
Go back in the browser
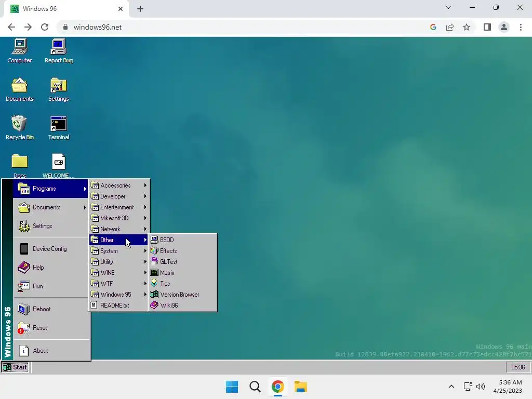(11, 27)
